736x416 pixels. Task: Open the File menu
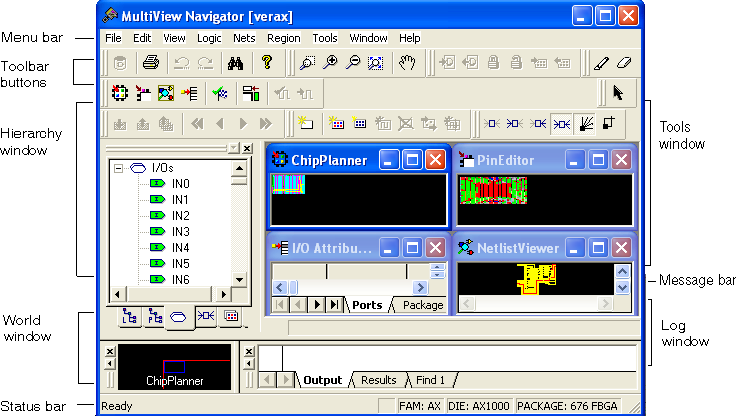[113, 38]
